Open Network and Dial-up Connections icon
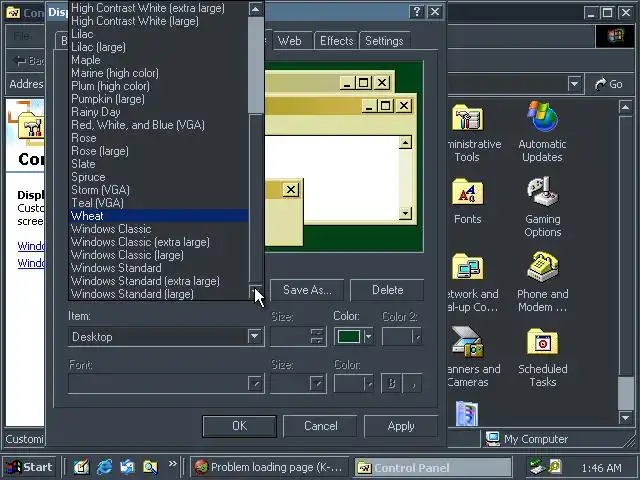The image size is (640, 480). tap(468, 267)
